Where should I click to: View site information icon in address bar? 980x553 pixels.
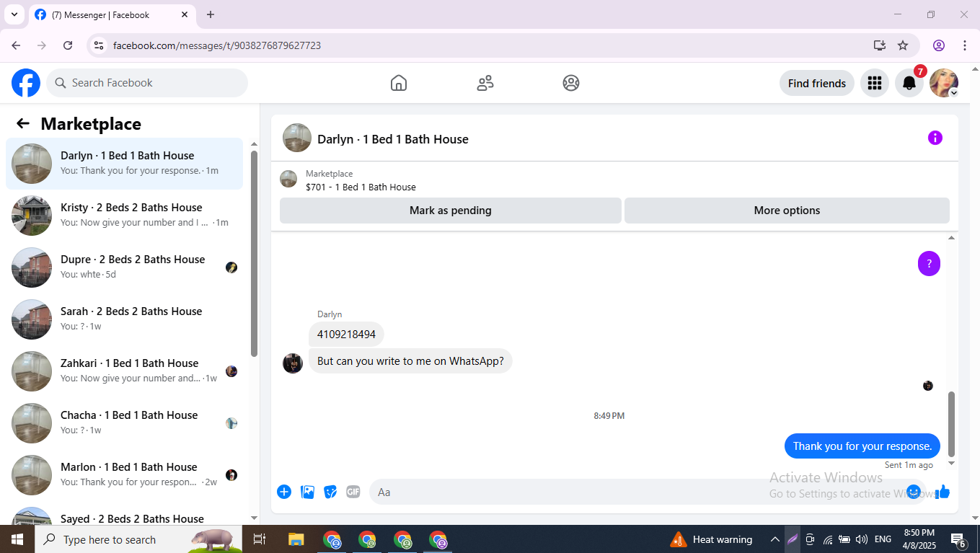coord(99,45)
